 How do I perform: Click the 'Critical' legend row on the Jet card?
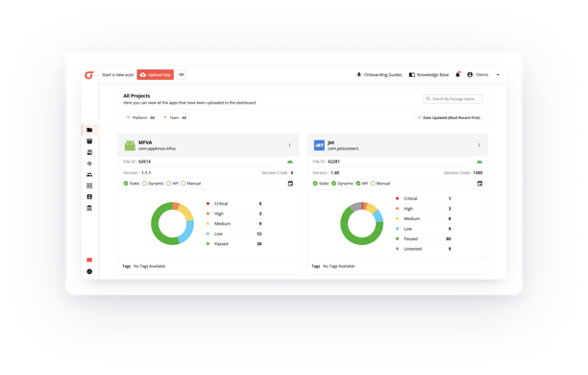tap(424, 199)
